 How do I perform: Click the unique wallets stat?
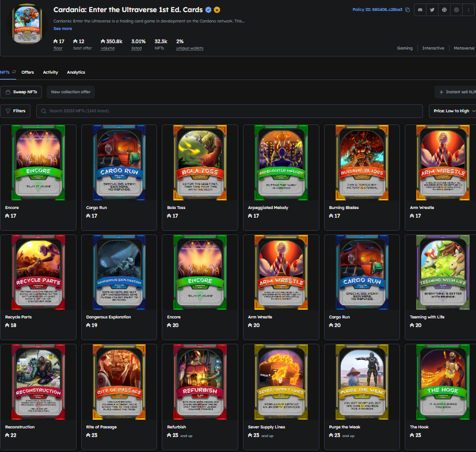point(189,44)
